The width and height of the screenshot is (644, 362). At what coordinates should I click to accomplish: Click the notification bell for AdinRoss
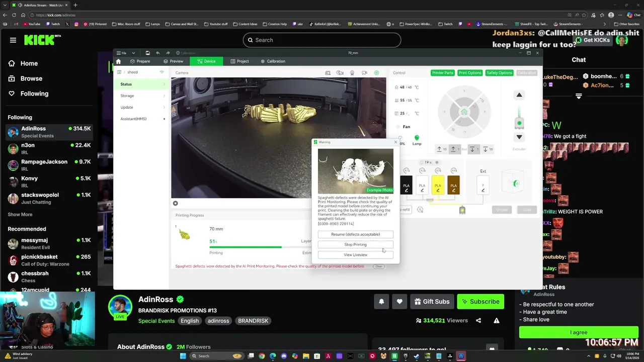click(x=381, y=302)
